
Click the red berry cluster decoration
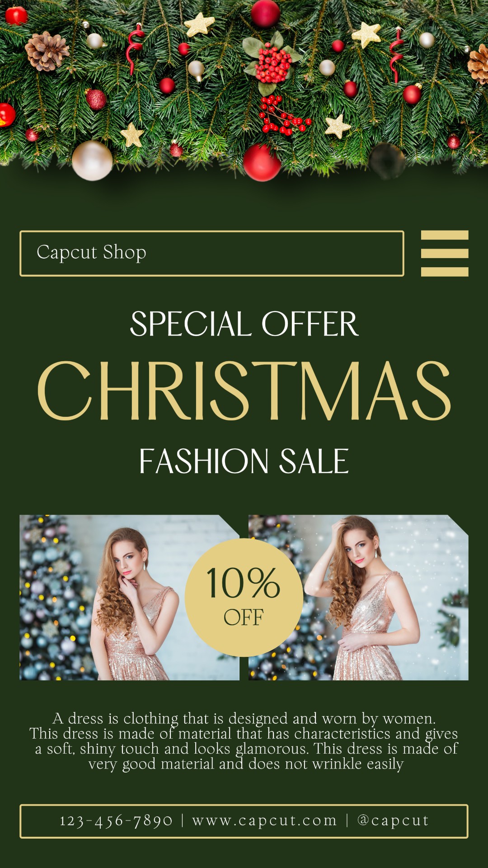tap(272, 65)
